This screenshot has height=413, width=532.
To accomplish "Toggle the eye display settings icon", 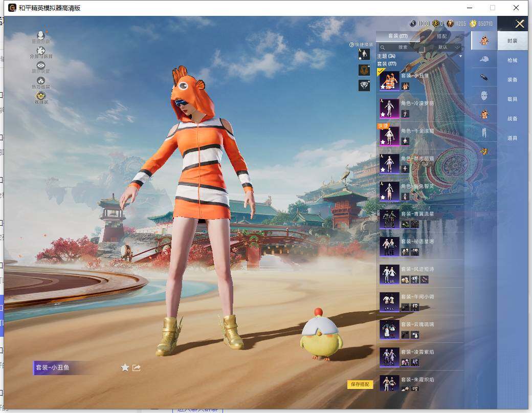I will (41, 66).
